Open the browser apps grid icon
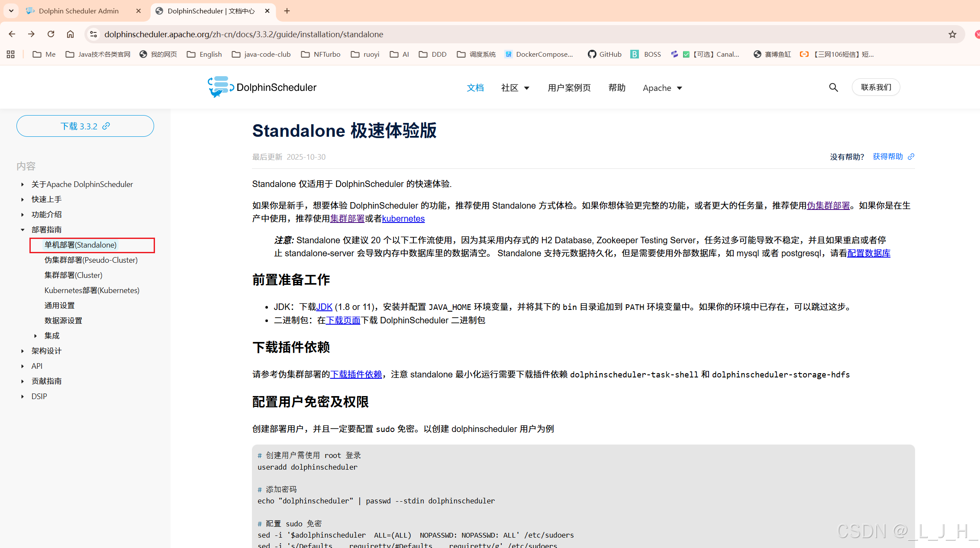The height and width of the screenshot is (548, 980). point(11,54)
